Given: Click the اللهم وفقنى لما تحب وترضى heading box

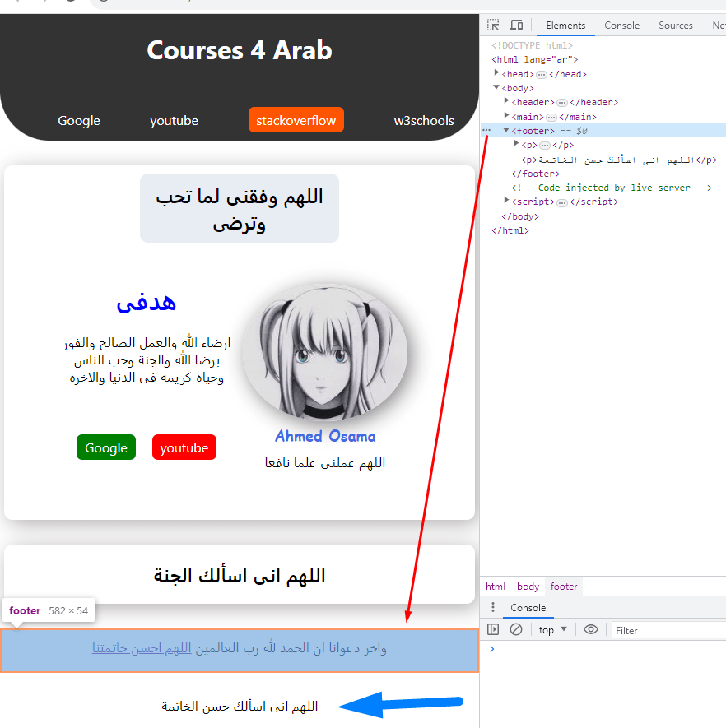Looking at the screenshot, I should [x=240, y=208].
